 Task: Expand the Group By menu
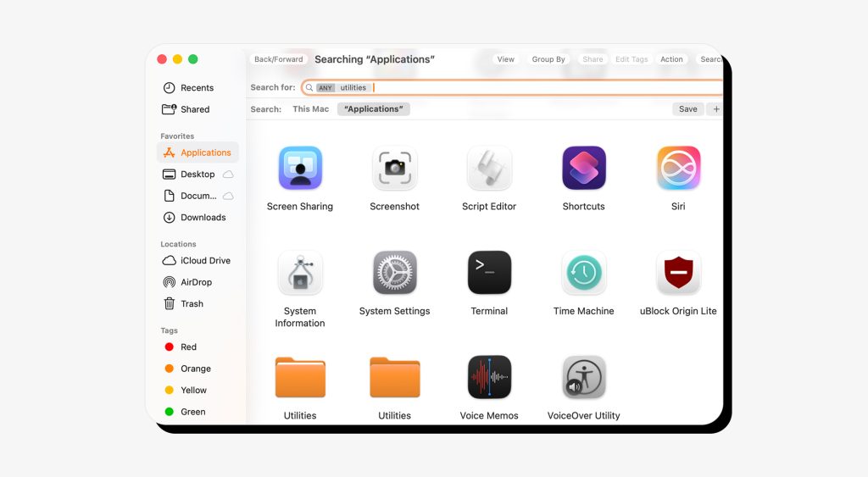tap(548, 59)
